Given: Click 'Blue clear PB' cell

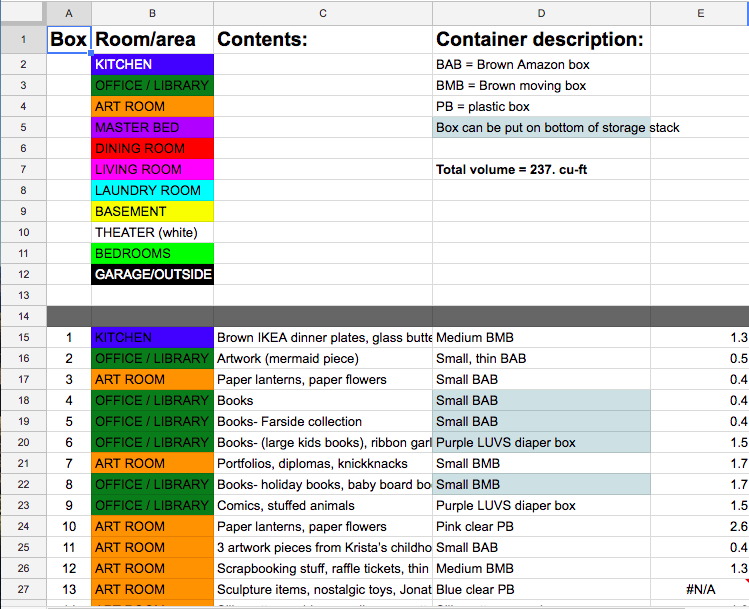Looking at the screenshot, I should tap(541, 590).
